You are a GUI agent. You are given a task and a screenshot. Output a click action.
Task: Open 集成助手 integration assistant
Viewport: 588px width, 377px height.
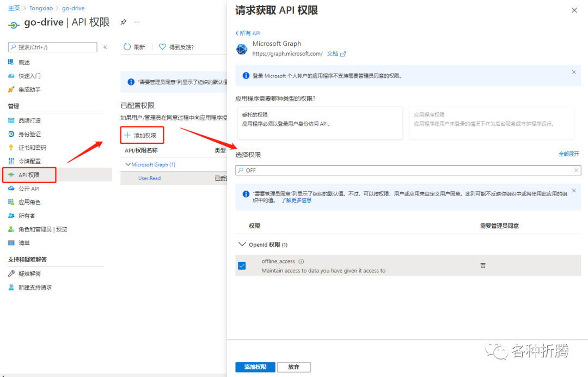pos(29,90)
